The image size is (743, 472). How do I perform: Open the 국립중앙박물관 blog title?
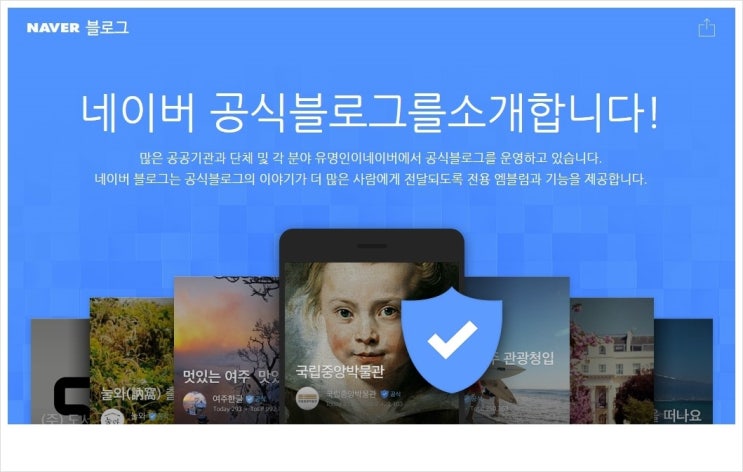[x=340, y=371]
